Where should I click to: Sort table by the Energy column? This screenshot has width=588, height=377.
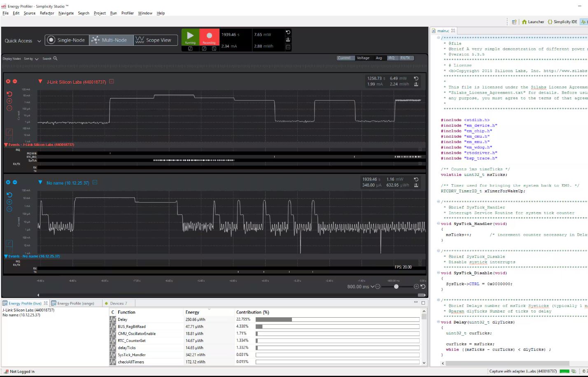coord(208,312)
